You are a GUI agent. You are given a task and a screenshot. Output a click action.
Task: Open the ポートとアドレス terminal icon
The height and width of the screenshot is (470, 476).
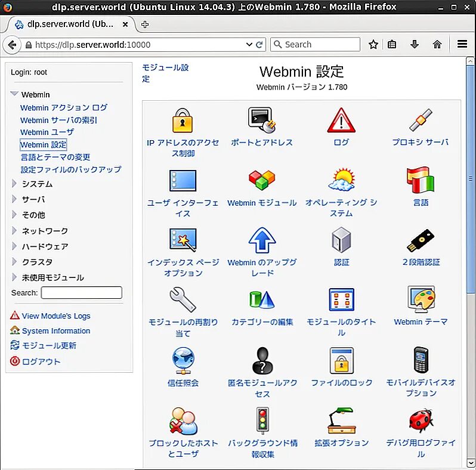click(262, 120)
